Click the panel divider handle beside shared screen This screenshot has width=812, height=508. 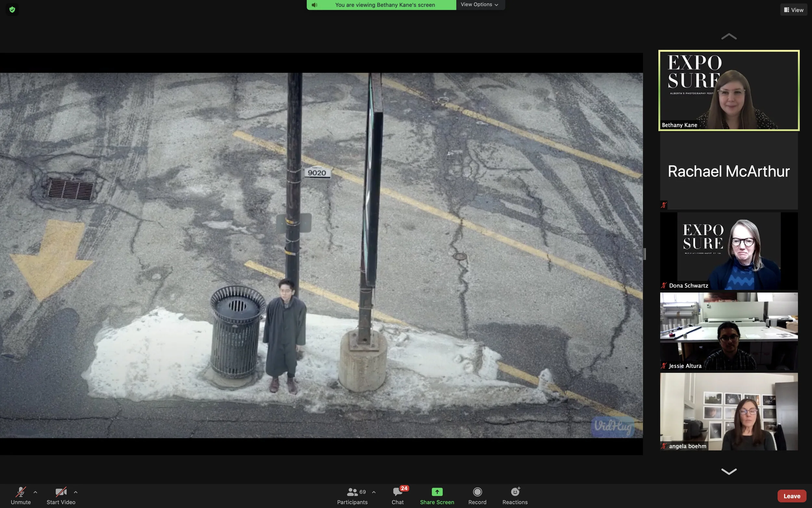pyautogui.click(x=645, y=254)
